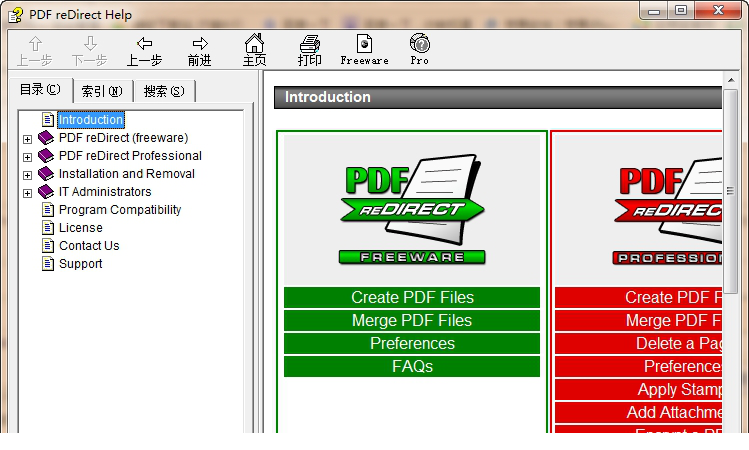The width and height of the screenshot is (749, 450).
Task: Click the down-arrow 下一步 toolbar button
Action: pos(90,51)
